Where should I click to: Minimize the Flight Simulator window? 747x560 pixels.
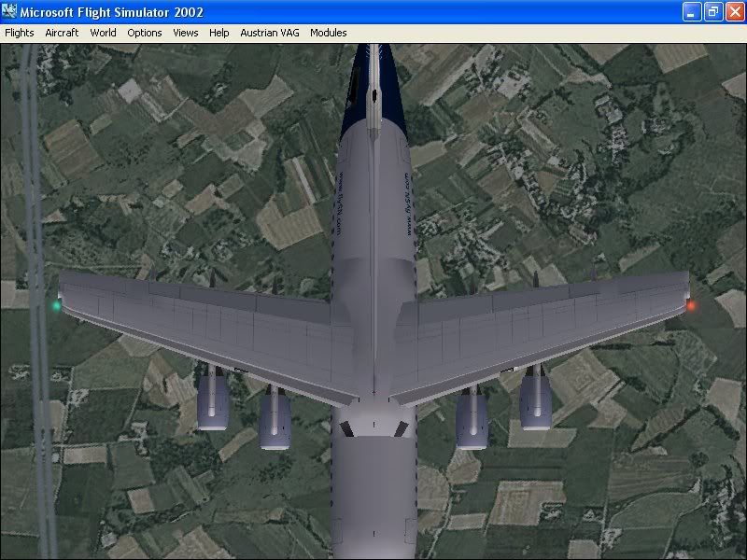(x=691, y=12)
